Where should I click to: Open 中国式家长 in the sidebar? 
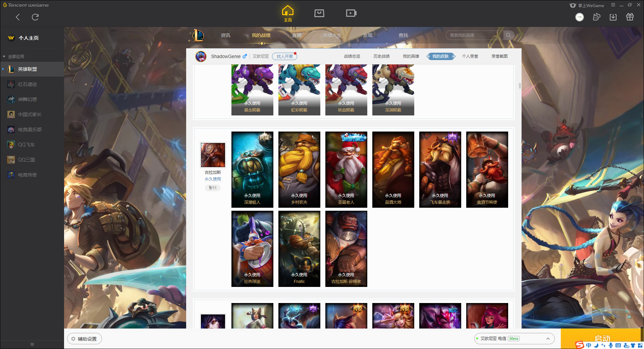pyautogui.click(x=32, y=114)
